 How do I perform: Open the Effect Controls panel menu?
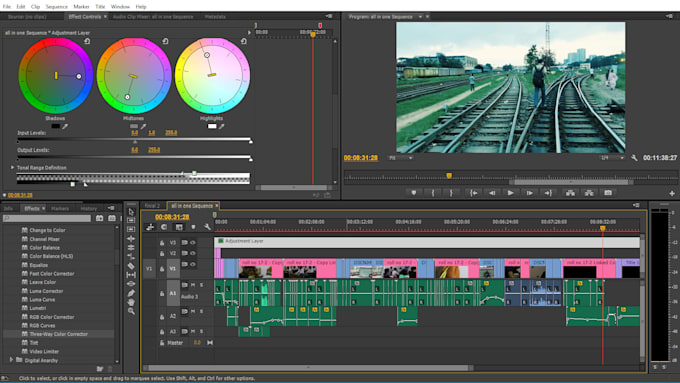point(329,16)
